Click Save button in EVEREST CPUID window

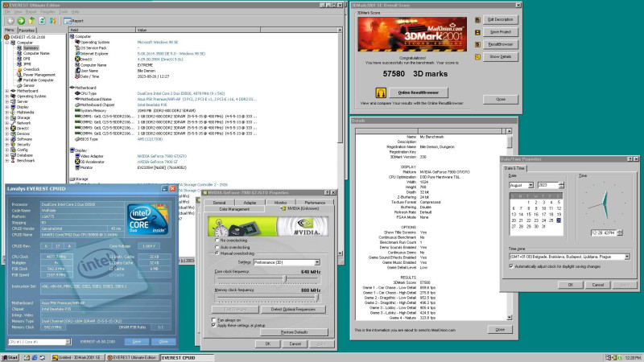click(137, 341)
